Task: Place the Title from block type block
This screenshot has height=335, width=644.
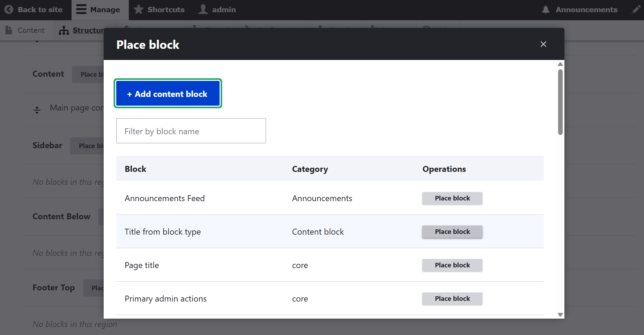Action: coord(452,232)
